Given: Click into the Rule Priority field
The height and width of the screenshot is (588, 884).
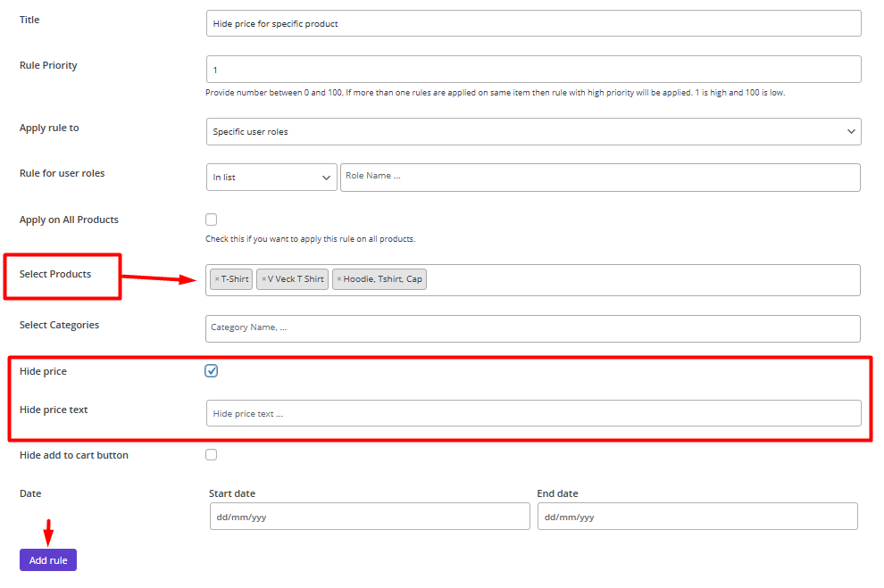Looking at the screenshot, I should [533, 70].
